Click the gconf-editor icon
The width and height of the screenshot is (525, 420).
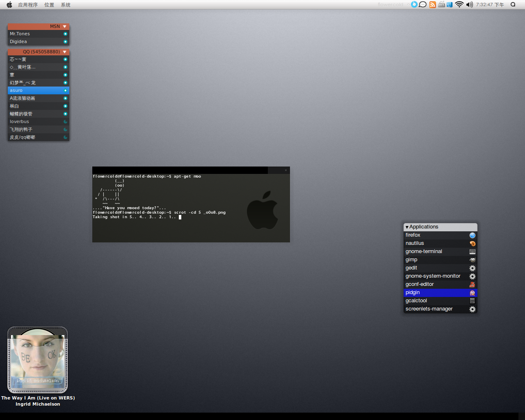472,285
